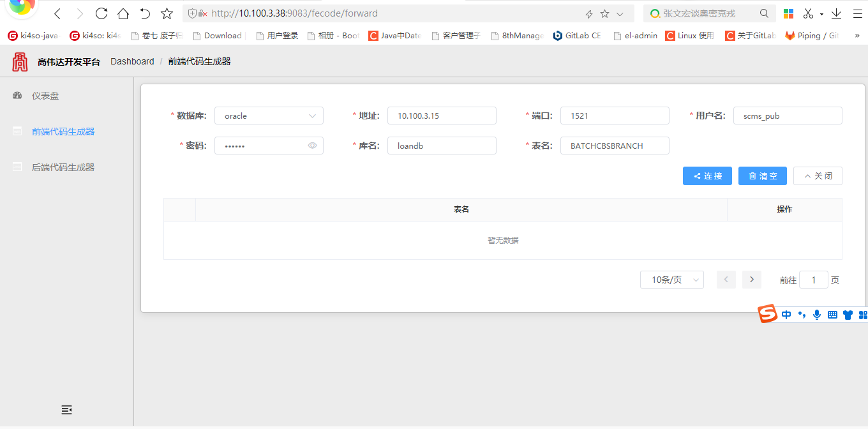Reload the page with refresh icon
The image size is (868, 429).
pyautogui.click(x=101, y=13)
